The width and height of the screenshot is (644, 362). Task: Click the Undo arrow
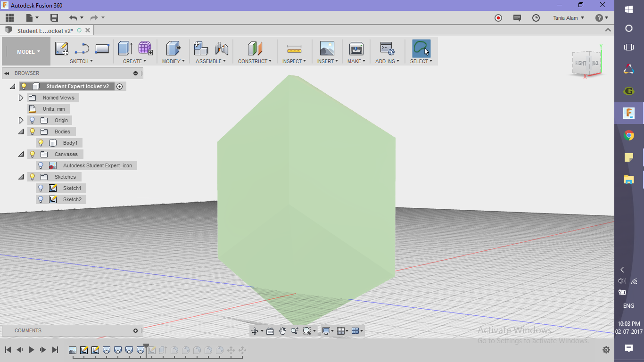pos(73,18)
